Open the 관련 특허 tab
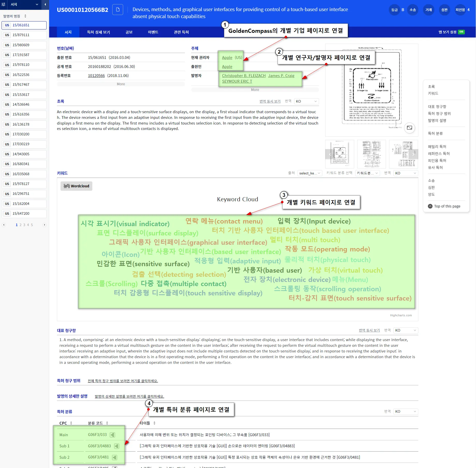476x468 pixels. point(181,32)
